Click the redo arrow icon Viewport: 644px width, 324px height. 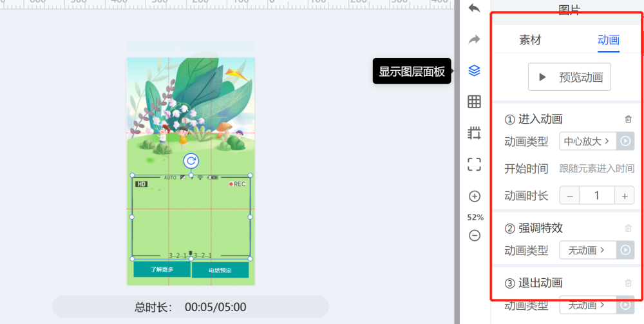coord(475,39)
